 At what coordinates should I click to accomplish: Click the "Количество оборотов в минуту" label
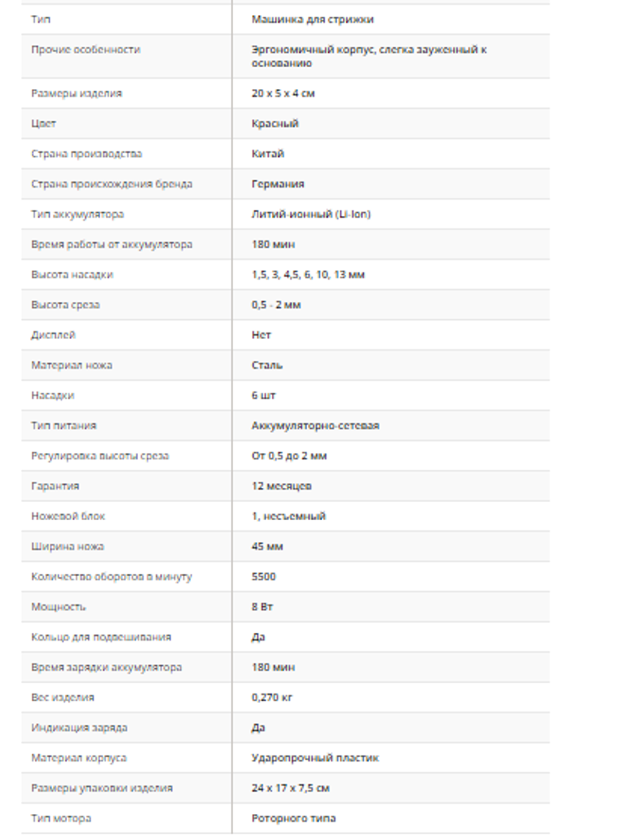pyautogui.click(x=112, y=577)
